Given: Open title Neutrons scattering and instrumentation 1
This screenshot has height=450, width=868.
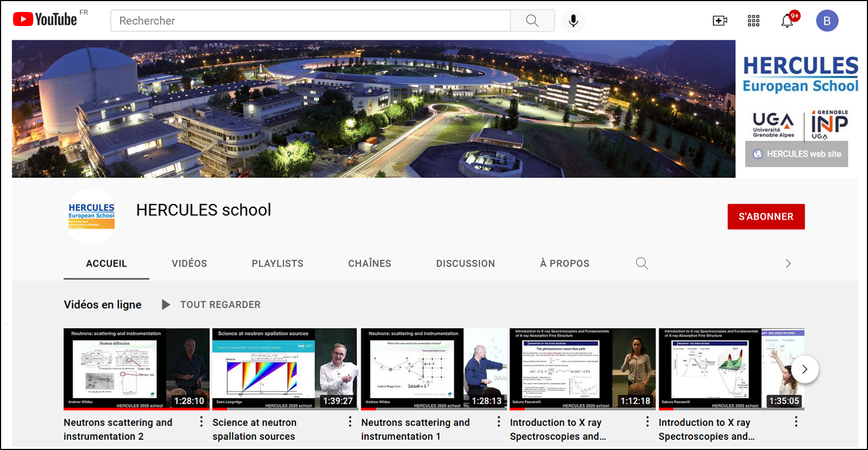Looking at the screenshot, I should pyautogui.click(x=416, y=429).
